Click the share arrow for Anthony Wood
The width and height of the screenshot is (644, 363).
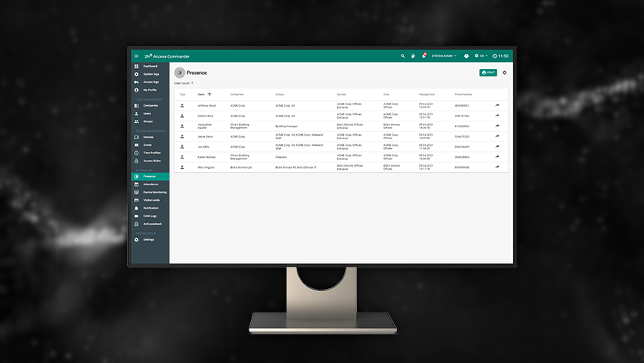click(497, 106)
